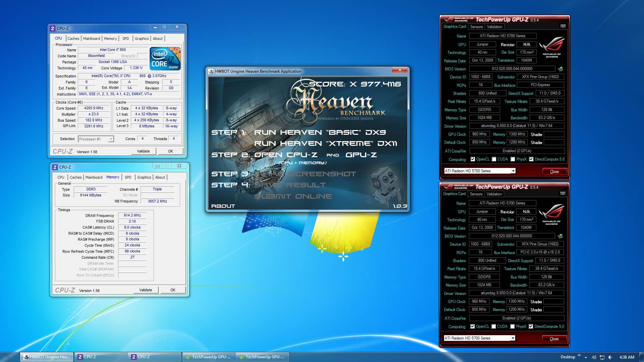This screenshot has height=362, width=644.
Task: Click the Core Speed value 4205.9 MHz
Action: (x=94, y=108)
